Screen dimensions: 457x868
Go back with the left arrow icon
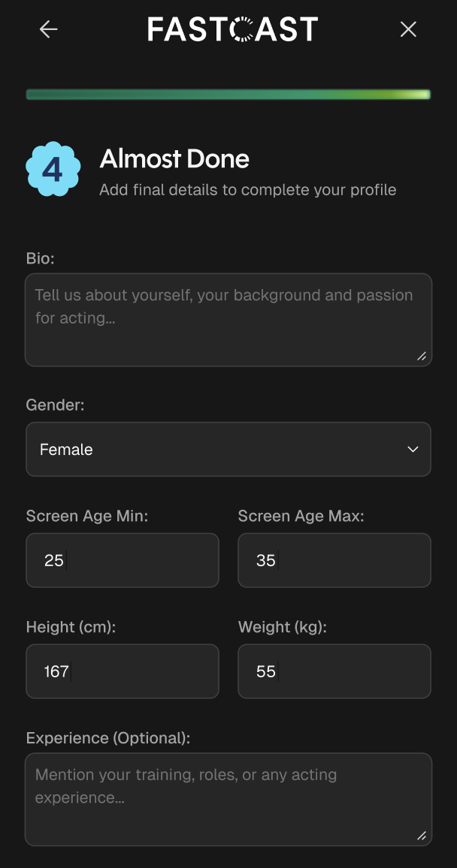click(49, 29)
